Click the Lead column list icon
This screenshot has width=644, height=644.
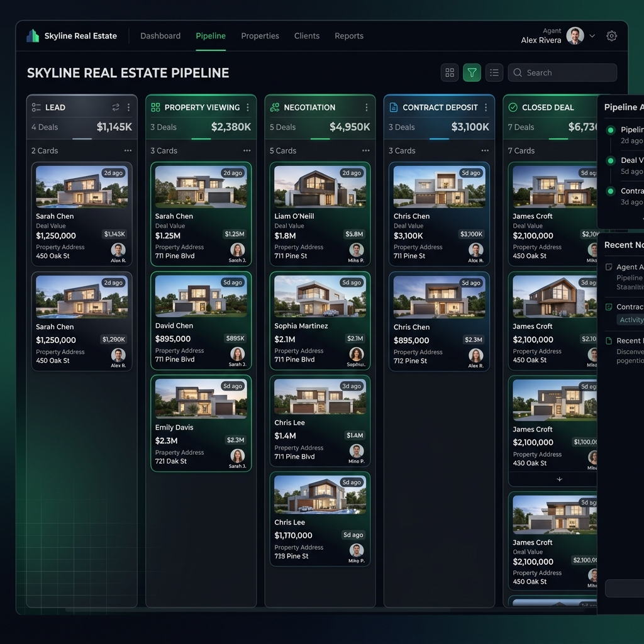36,107
